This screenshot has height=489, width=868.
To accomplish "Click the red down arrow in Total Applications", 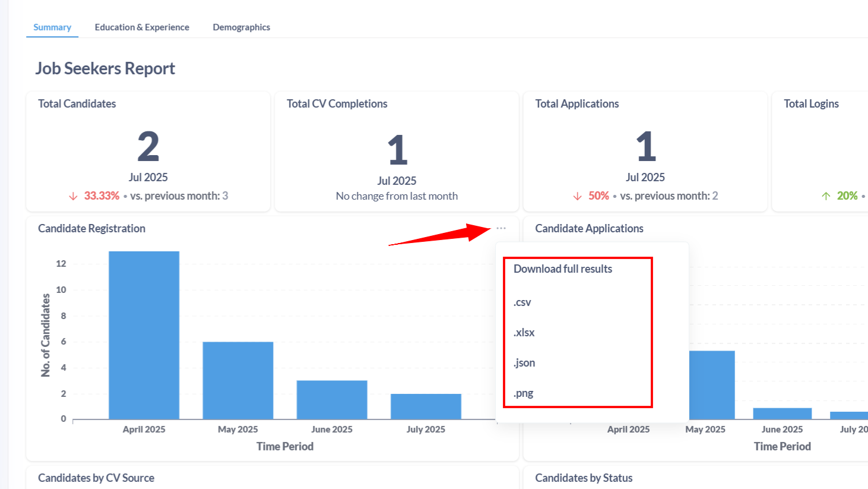I will [577, 196].
